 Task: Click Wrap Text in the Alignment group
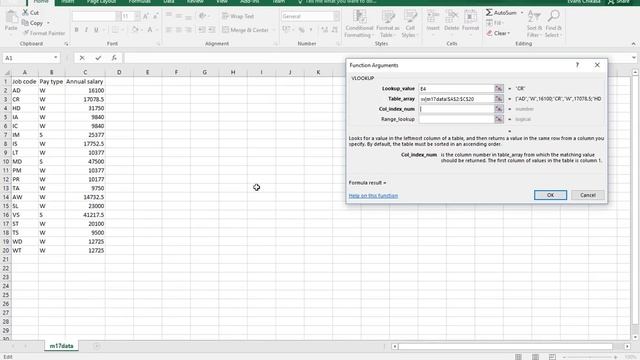tap(238, 16)
